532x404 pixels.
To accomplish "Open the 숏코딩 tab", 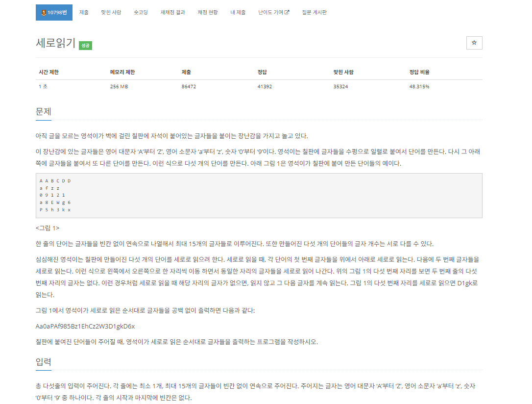I will [141, 13].
